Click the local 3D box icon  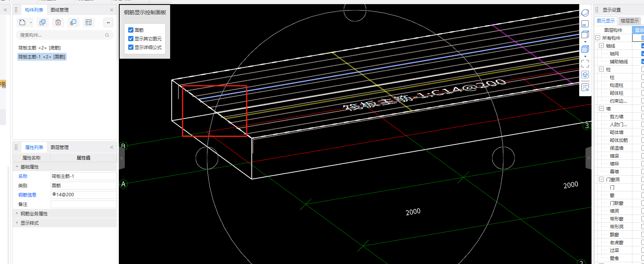(585, 75)
